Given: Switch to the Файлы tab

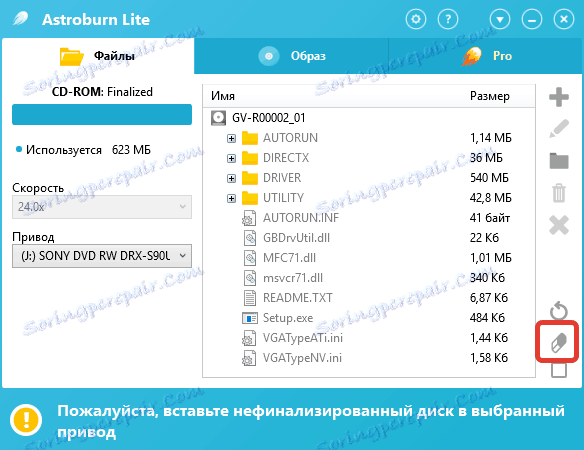Looking at the screenshot, I should 98,56.
